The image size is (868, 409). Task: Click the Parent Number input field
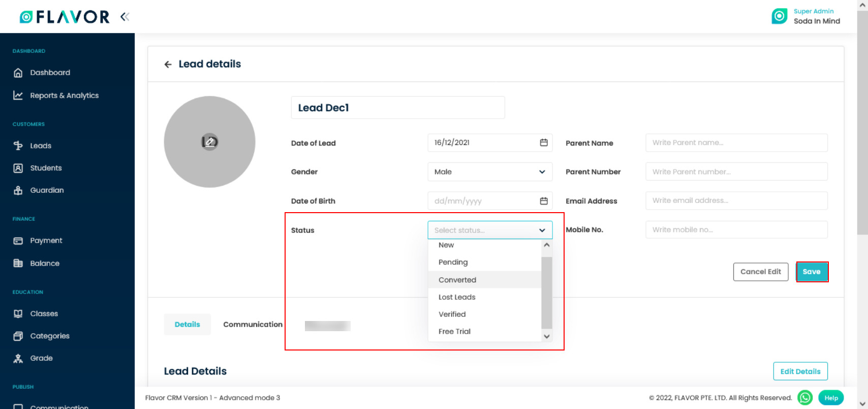[x=736, y=171]
